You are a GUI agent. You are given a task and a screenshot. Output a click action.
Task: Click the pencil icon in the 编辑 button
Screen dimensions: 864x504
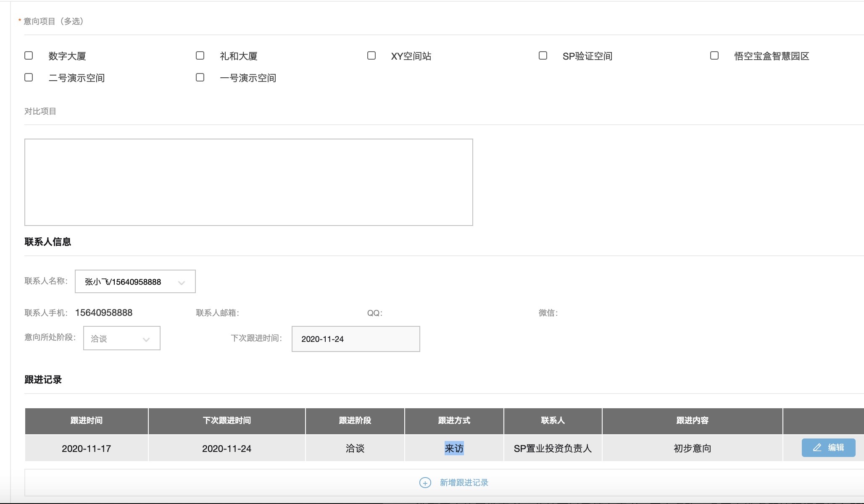[x=817, y=448]
